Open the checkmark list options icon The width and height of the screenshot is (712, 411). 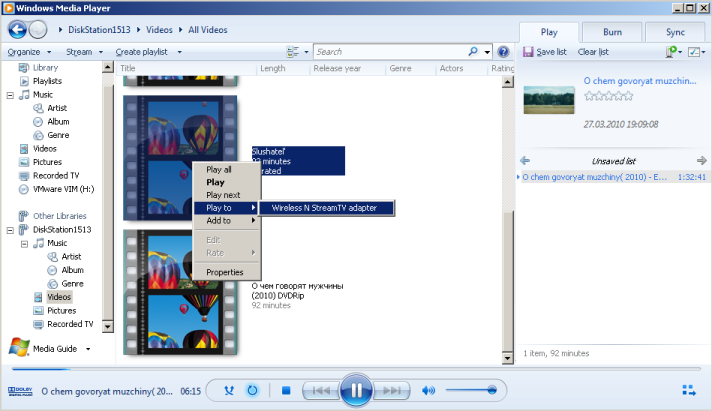pos(694,52)
